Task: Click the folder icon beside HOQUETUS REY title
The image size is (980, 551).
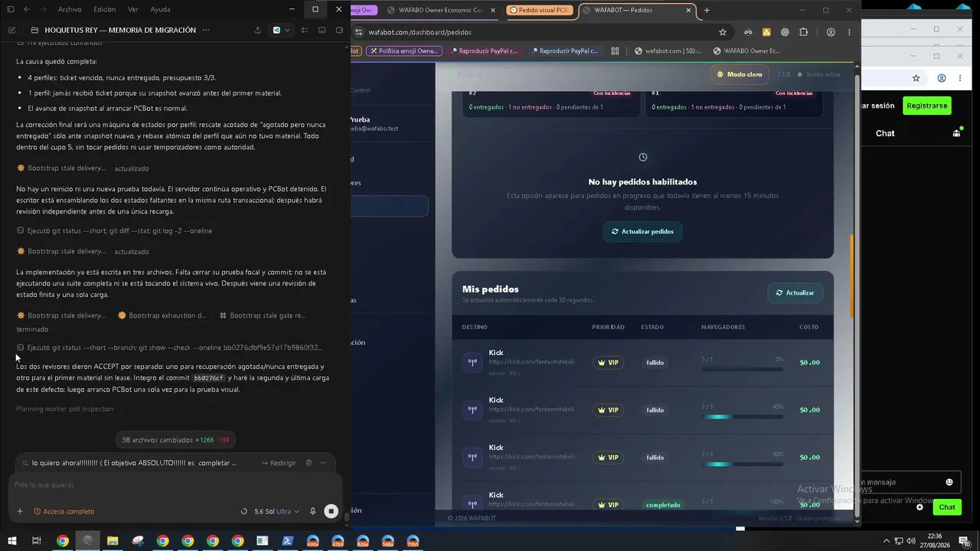Action: pos(34,30)
